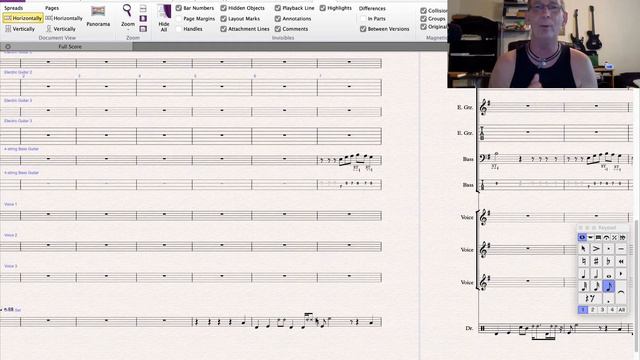Image resolution: width=640 pixels, height=360 pixels.
Task: Click the Keypad arrow pointer button
Action: 584,249
